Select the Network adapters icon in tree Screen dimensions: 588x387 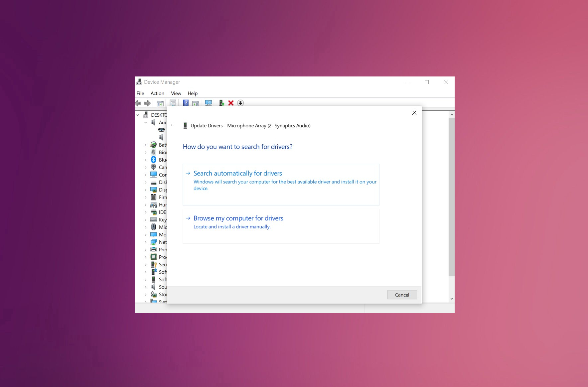tap(153, 242)
